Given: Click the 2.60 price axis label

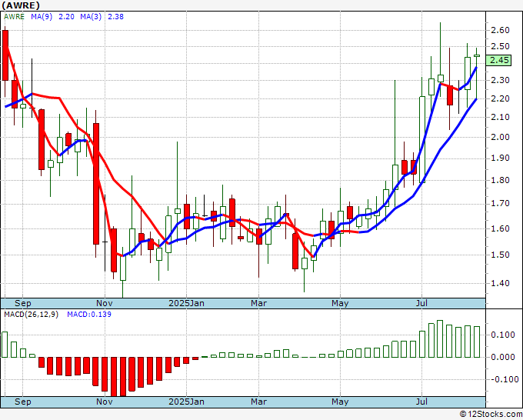Looking at the screenshot, I should 500,30.
